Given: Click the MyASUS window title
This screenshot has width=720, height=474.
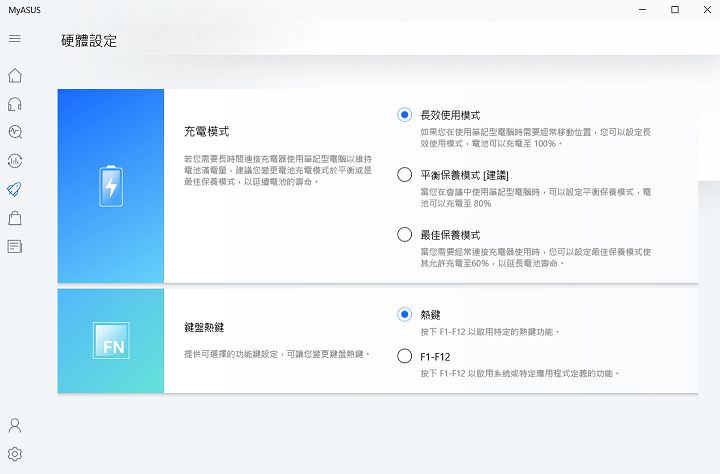Looking at the screenshot, I should pyautogui.click(x=24, y=10).
